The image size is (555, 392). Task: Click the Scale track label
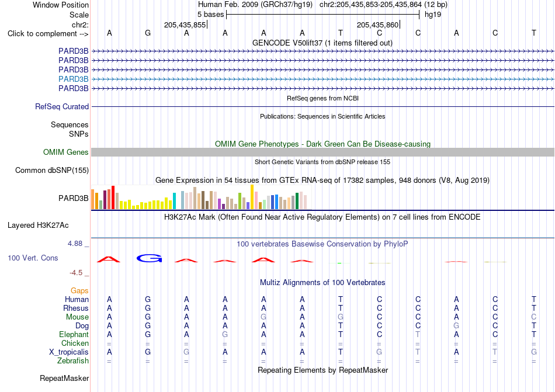click(x=79, y=15)
